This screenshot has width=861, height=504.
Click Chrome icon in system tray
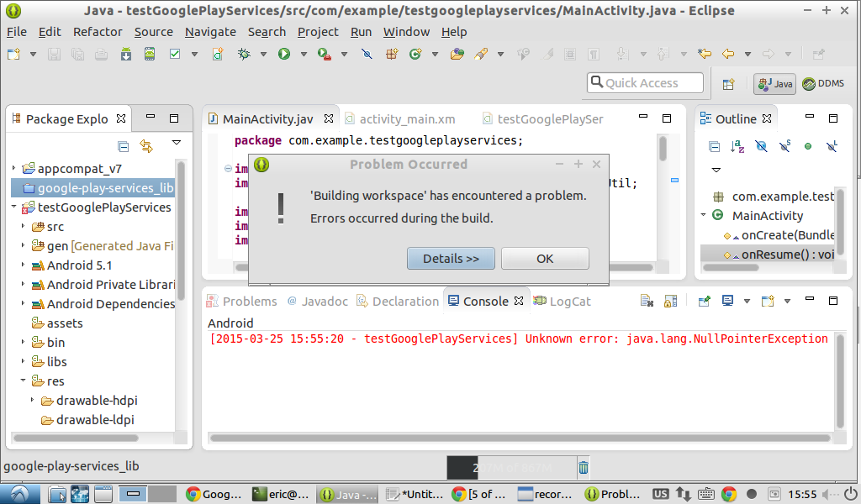point(729,494)
